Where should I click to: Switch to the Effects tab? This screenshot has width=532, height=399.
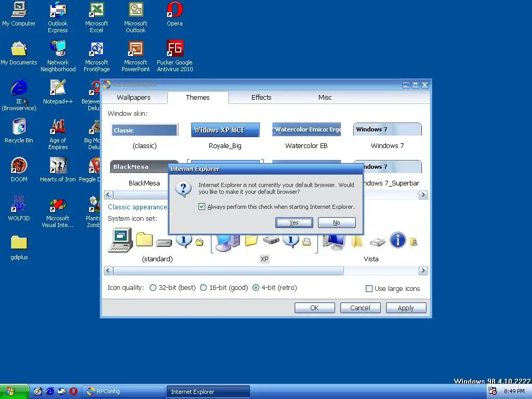[x=261, y=97]
